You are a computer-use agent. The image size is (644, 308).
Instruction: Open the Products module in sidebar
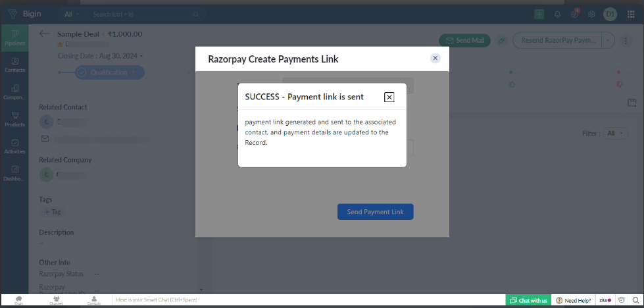click(14, 120)
